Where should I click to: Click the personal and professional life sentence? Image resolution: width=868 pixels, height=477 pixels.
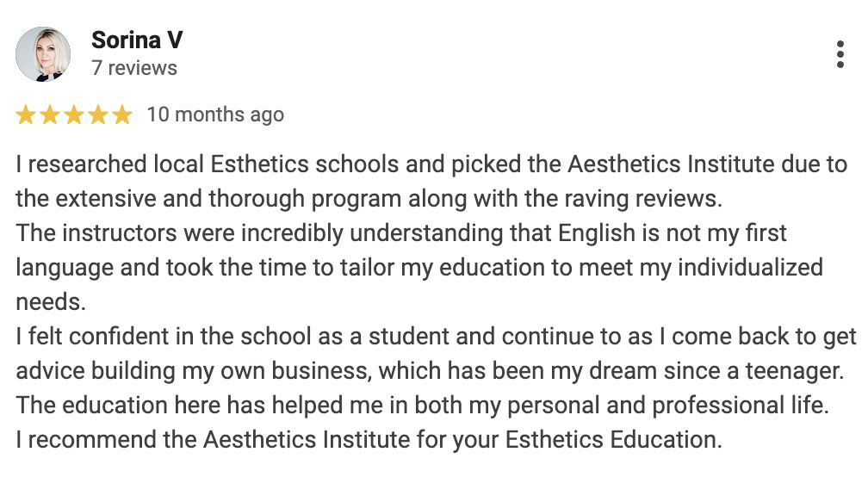click(x=422, y=406)
